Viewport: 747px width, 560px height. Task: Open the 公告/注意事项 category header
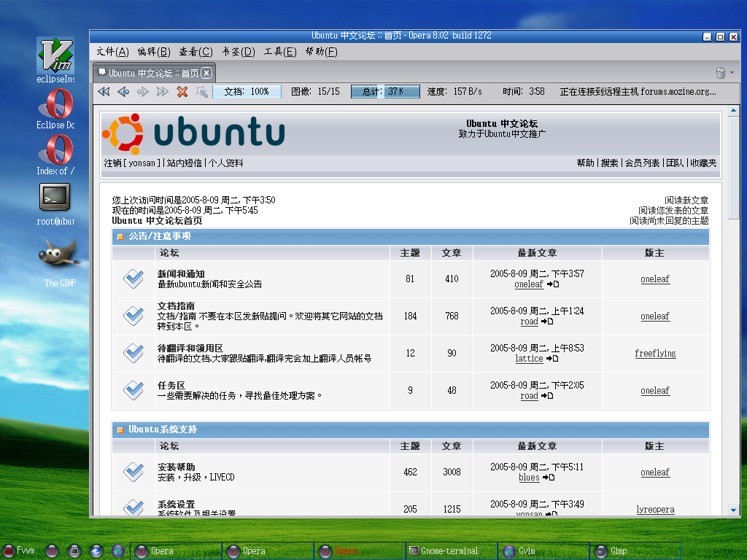coord(160,236)
